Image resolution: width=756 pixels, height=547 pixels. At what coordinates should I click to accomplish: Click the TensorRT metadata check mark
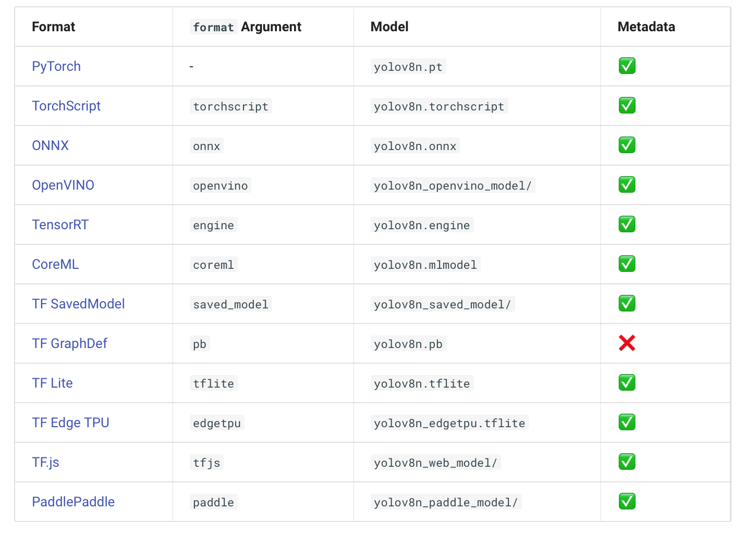627,224
